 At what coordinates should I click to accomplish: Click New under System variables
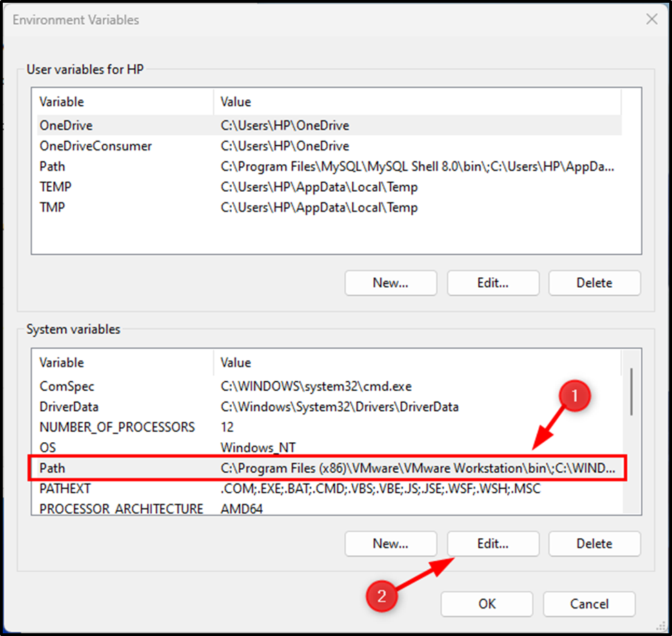point(391,544)
